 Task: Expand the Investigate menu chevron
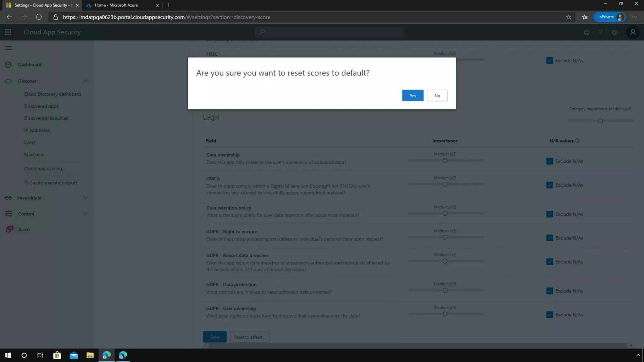point(86,198)
